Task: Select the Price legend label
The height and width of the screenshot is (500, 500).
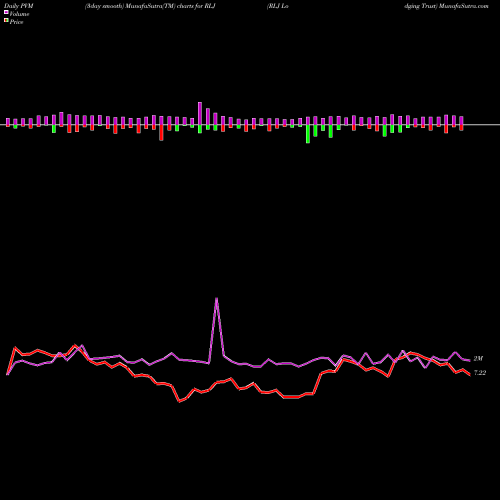Action: click(16, 22)
